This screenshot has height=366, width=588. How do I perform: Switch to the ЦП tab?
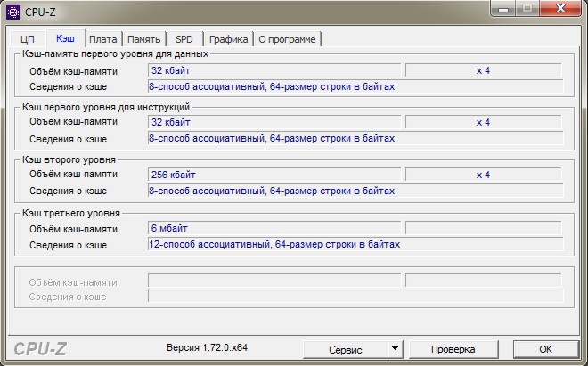tap(28, 39)
